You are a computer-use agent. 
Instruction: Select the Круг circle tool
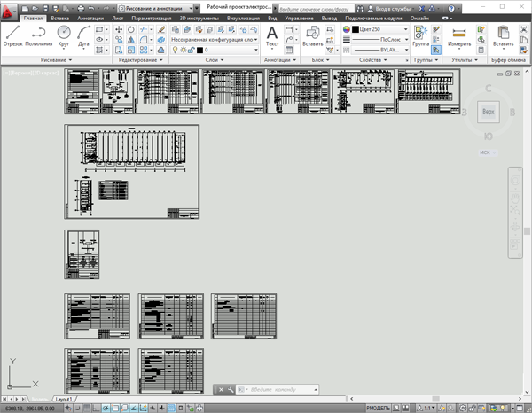click(x=64, y=36)
